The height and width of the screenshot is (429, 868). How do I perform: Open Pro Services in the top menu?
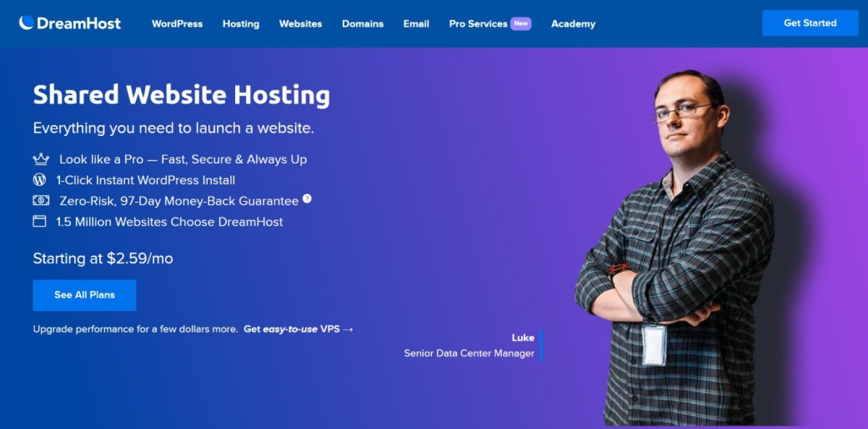pos(478,24)
